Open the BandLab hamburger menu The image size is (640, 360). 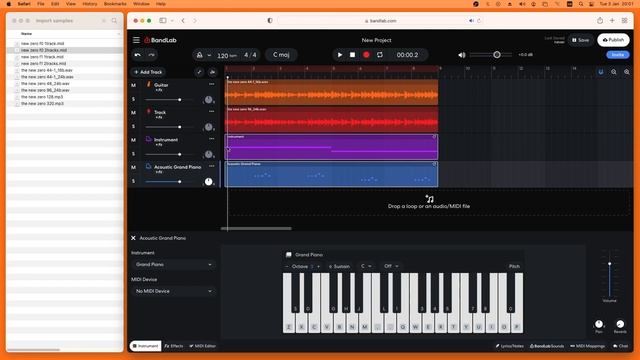[x=136, y=40]
